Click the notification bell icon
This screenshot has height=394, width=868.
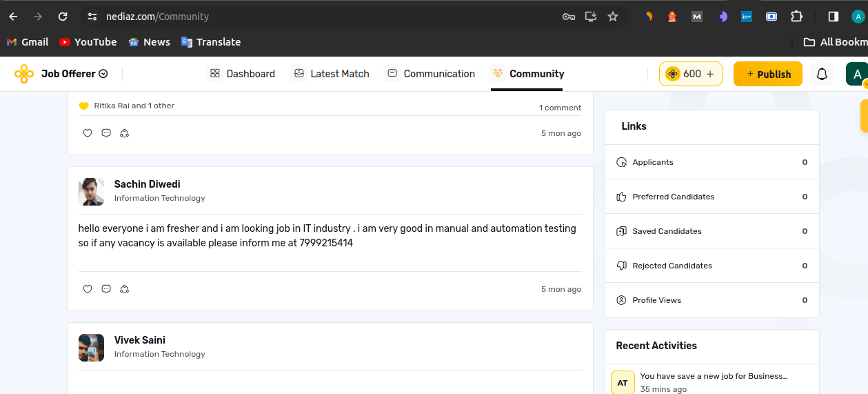(822, 75)
